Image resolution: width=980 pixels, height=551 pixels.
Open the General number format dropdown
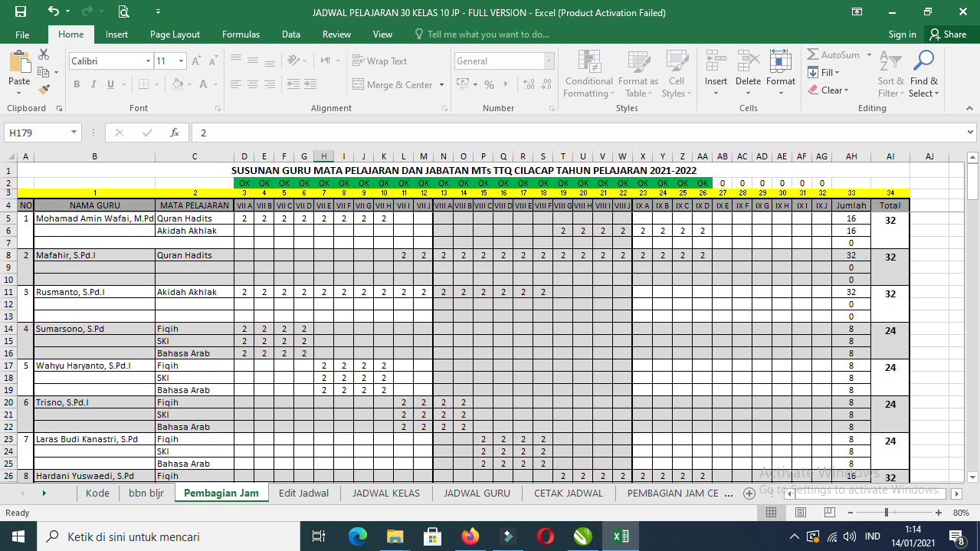(x=549, y=61)
